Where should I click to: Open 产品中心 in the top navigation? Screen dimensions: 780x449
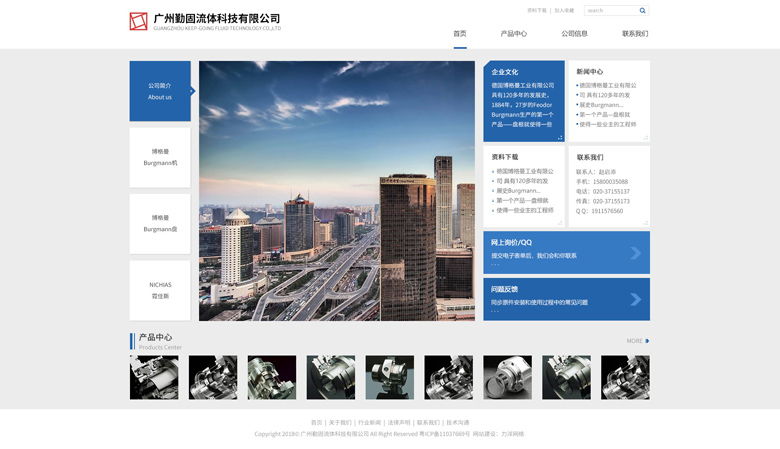pyautogui.click(x=513, y=34)
